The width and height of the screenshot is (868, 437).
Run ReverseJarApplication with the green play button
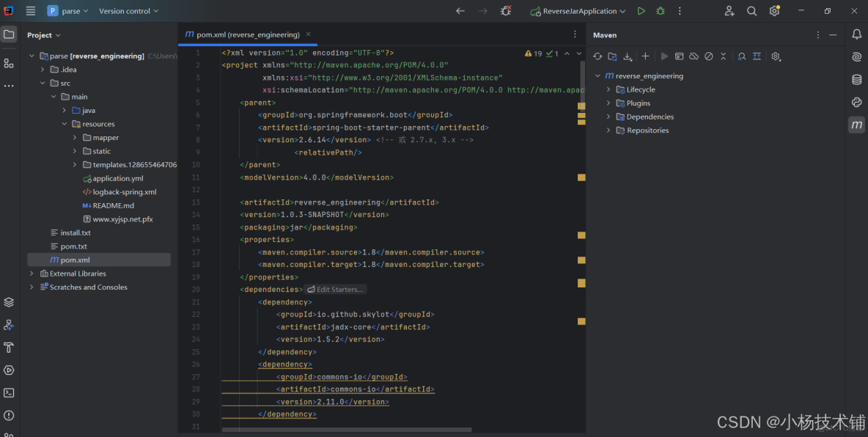(x=640, y=10)
